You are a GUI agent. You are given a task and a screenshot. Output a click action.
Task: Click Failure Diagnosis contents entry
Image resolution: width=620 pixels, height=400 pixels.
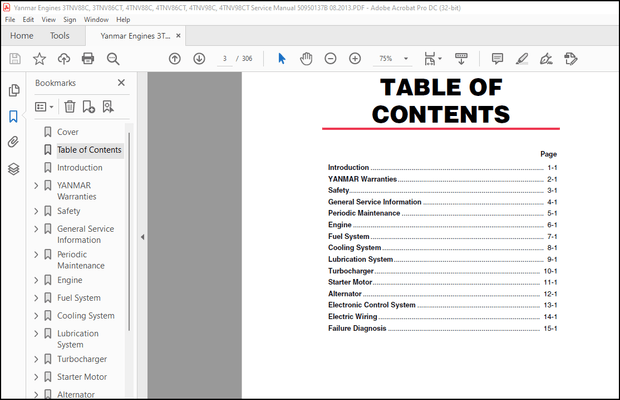442,328
